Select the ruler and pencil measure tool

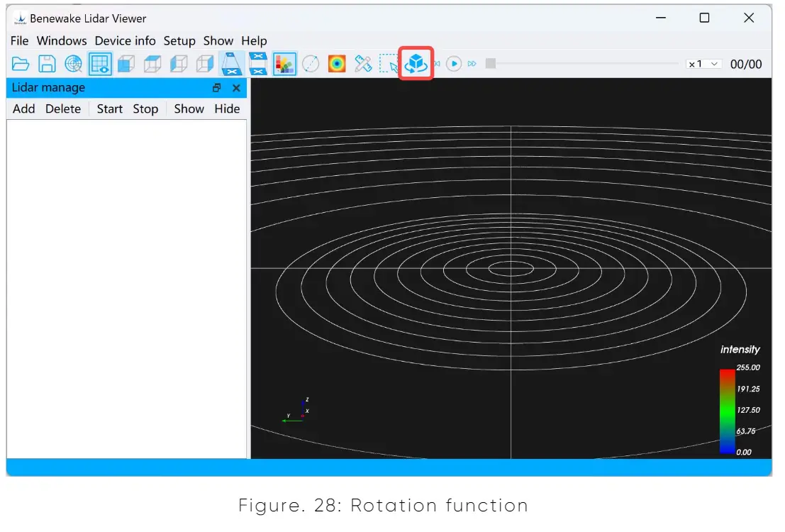[x=363, y=64]
